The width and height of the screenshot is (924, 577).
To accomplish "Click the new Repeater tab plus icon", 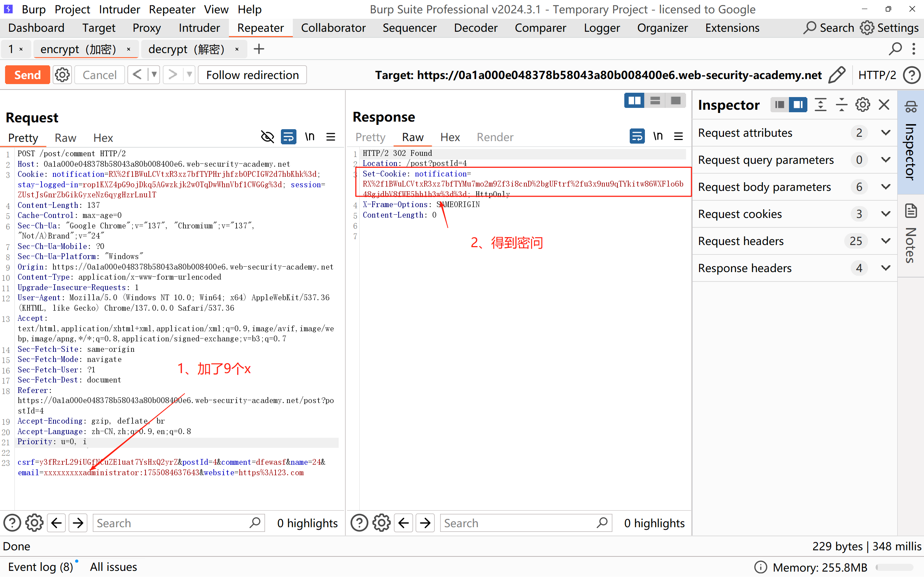I will (259, 49).
